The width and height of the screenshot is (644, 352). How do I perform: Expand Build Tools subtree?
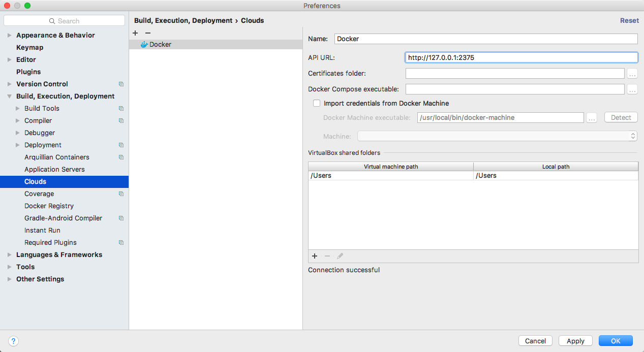18,108
